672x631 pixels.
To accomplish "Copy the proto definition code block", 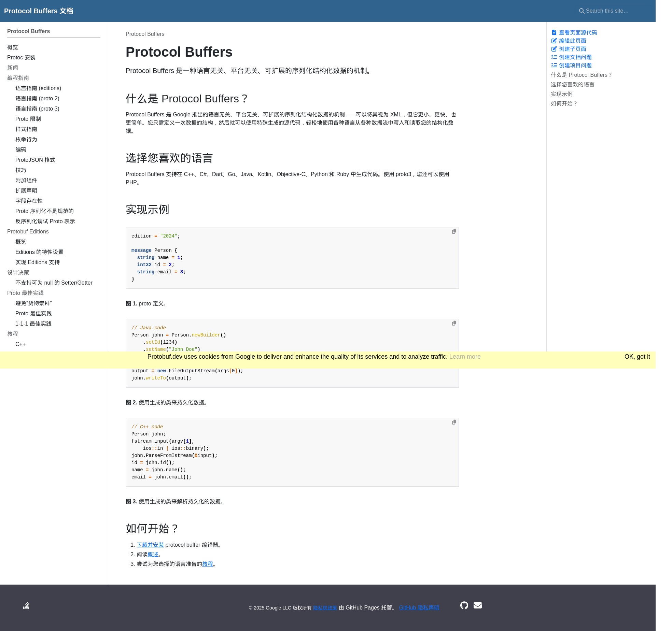I will tap(454, 231).
